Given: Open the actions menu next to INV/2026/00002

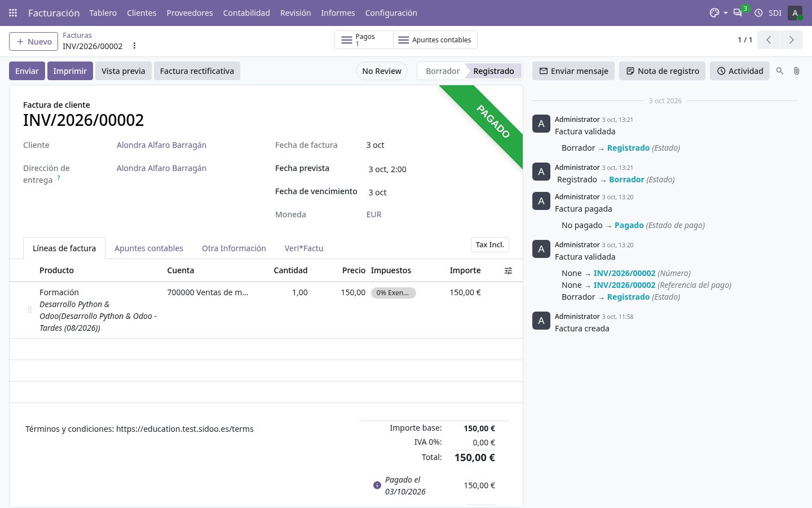Looking at the screenshot, I should coord(134,46).
